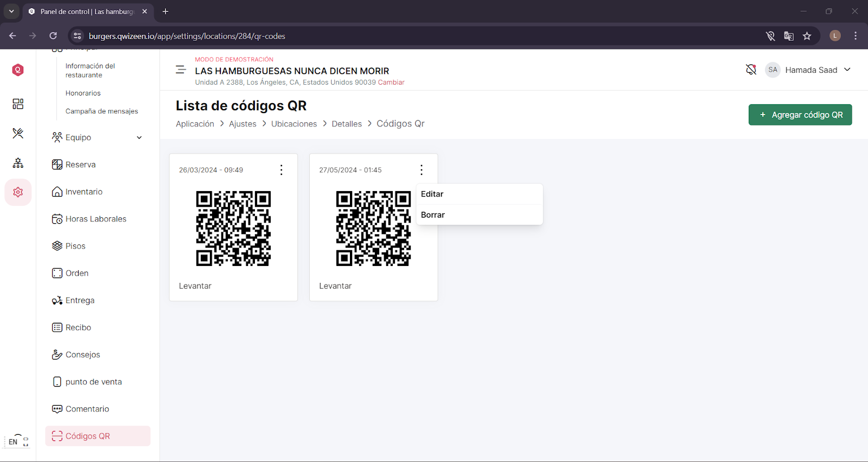868x462 pixels.
Task: Click the Chrome profile avatar L
Action: 835,36
